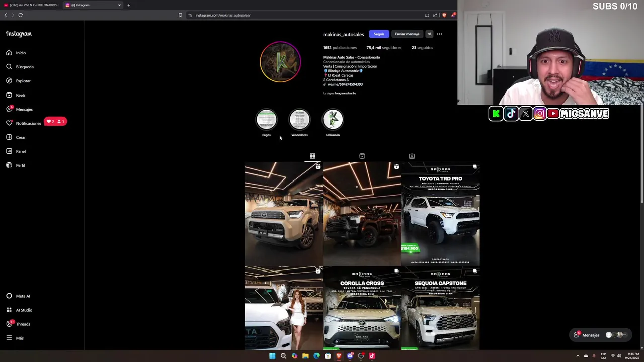Open the dark pickup truck reel
644x362 pixels.
362,214
